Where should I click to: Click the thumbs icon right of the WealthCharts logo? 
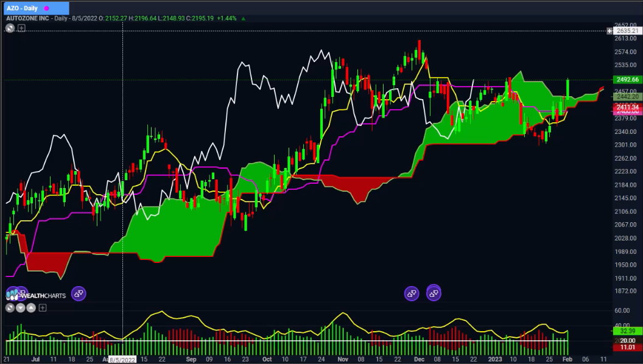click(x=79, y=293)
